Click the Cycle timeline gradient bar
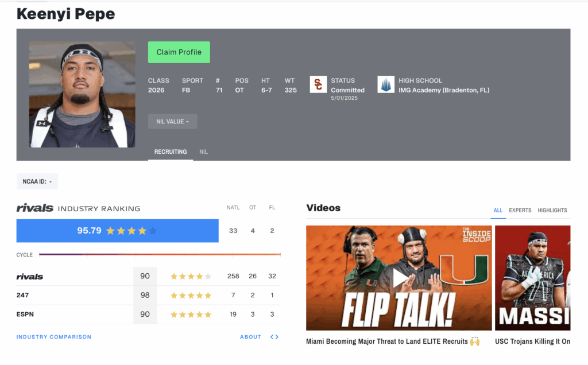 (x=160, y=254)
